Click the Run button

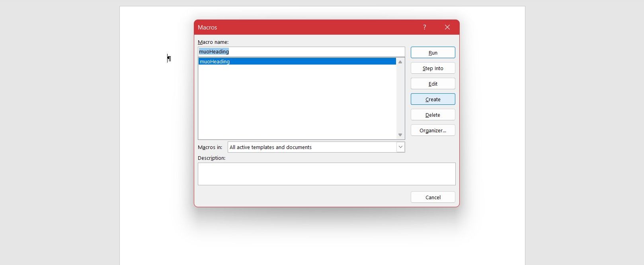[x=433, y=53]
